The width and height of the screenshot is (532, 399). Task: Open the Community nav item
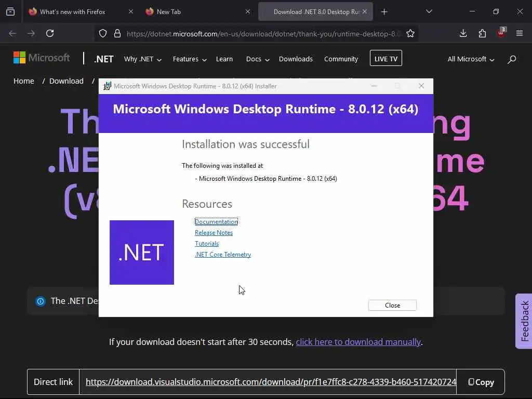click(x=341, y=59)
